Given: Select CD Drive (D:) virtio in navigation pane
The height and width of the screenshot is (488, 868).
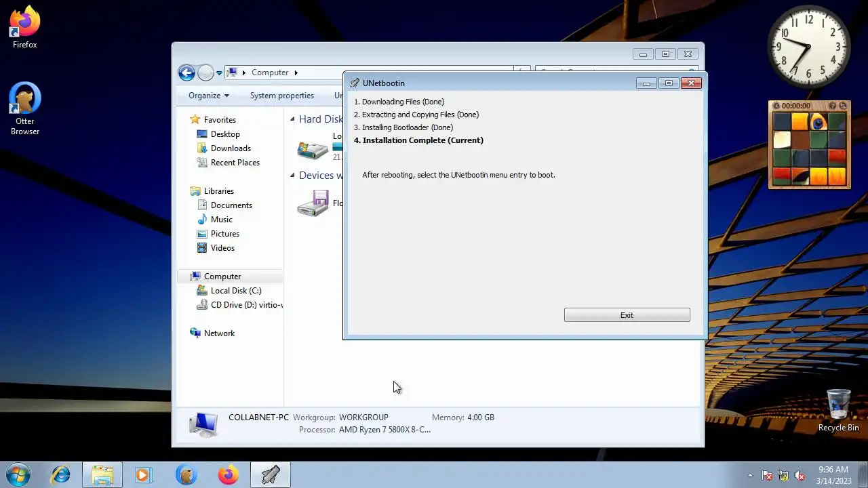Looking at the screenshot, I should tap(239, 305).
